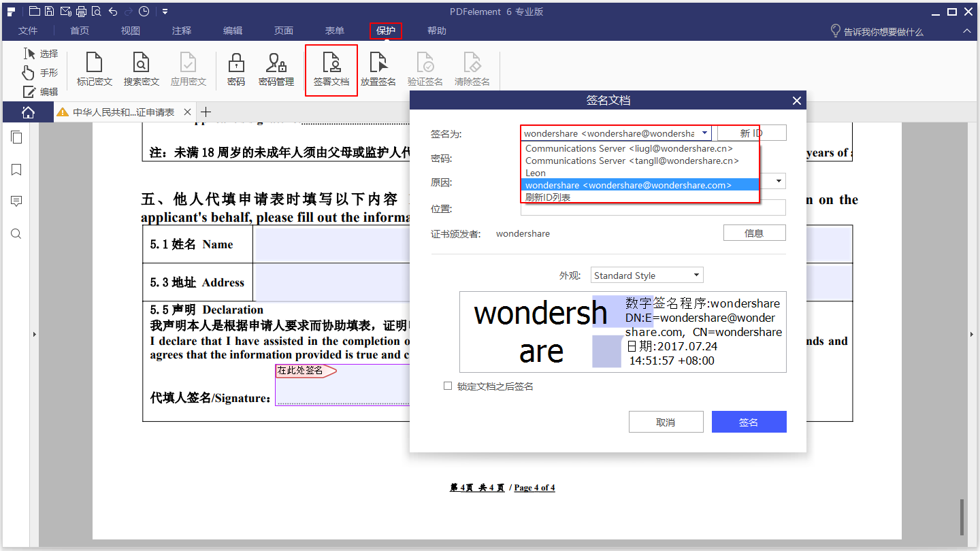
Task: Open the history clock icon
Action: point(144,11)
